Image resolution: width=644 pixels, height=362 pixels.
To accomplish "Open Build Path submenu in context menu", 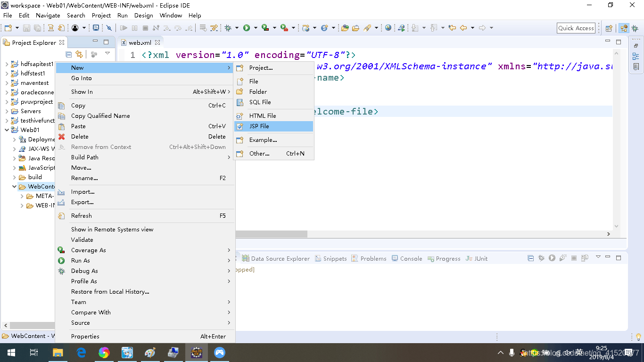I will point(145,157).
